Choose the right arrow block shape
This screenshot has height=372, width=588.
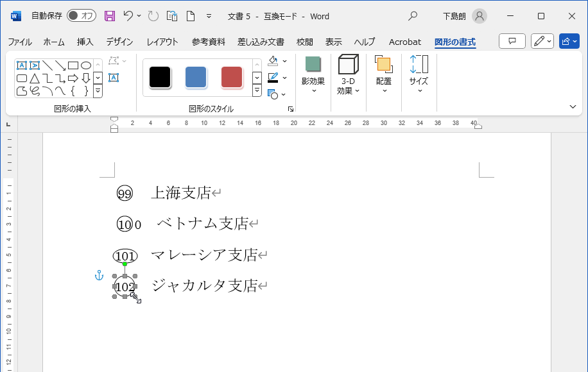[x=73, y=78]
